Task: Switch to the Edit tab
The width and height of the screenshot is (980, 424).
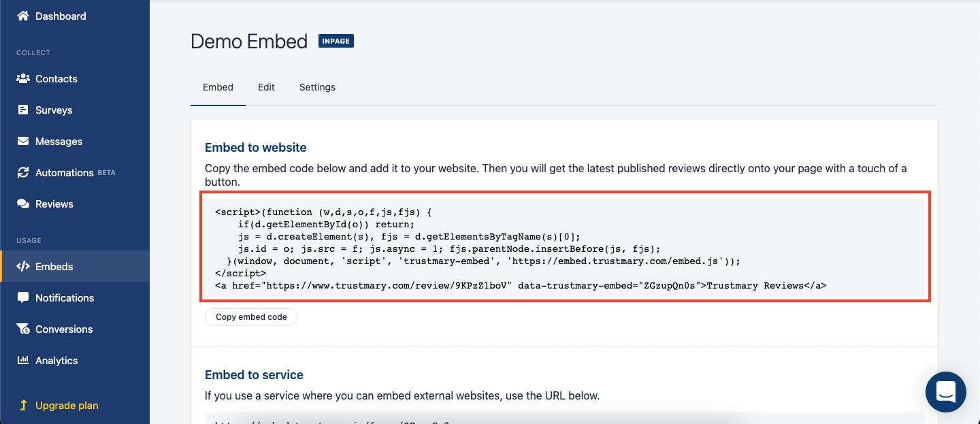Action: pyautogui.click(x=266, y=87)
